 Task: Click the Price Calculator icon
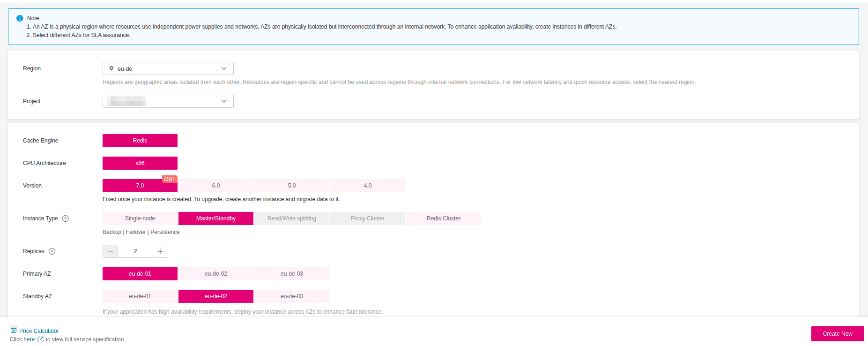pos(14,330)
